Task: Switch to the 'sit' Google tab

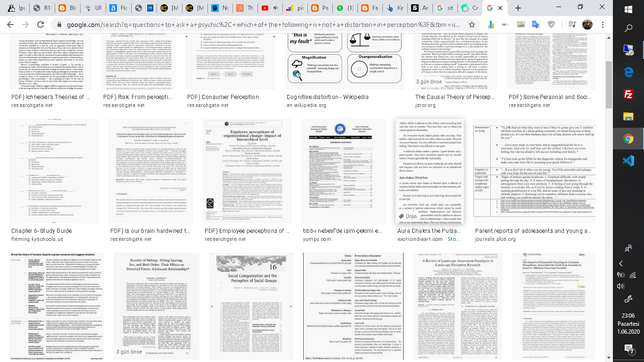Action: click(445, 8)
